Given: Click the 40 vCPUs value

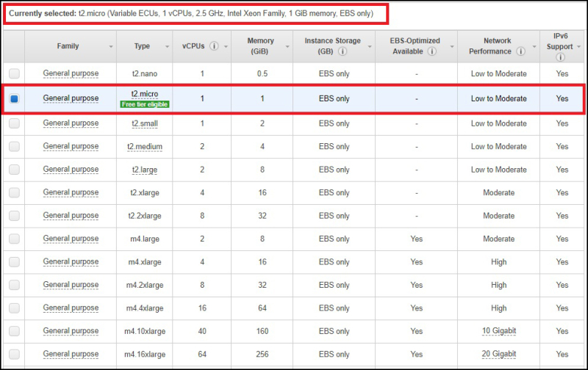Looking at the screenshot, I should point(202,331).
